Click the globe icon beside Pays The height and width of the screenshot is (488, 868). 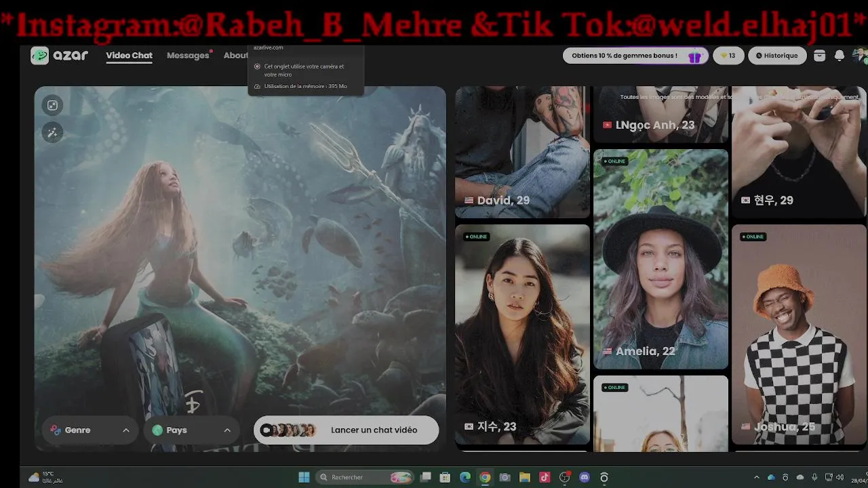(157, 430)
